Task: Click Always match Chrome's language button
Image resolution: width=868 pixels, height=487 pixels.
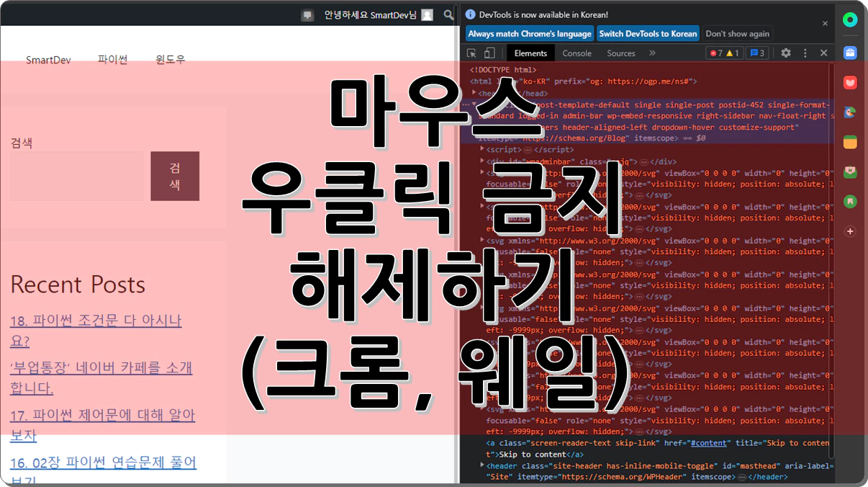Action: (530, 34)
